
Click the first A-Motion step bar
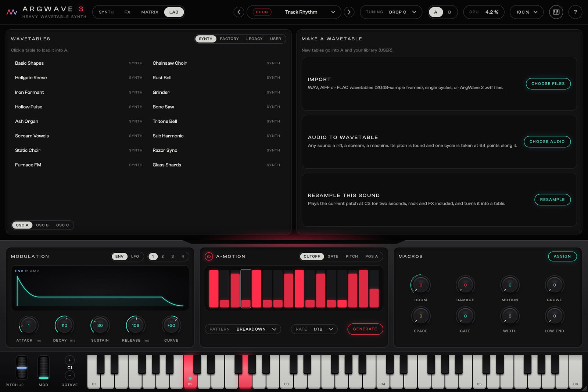(214, 289)
